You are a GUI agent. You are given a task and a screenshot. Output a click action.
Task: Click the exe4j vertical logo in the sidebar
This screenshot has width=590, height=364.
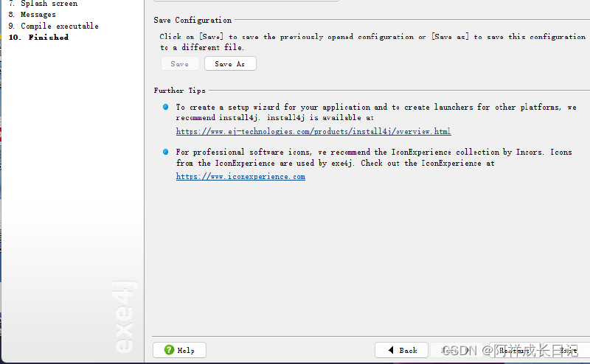click(125, 316)
